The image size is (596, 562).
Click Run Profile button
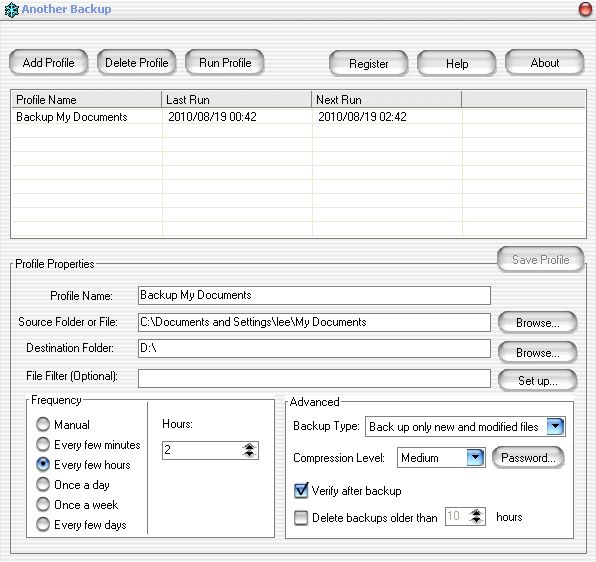(225, 62)
